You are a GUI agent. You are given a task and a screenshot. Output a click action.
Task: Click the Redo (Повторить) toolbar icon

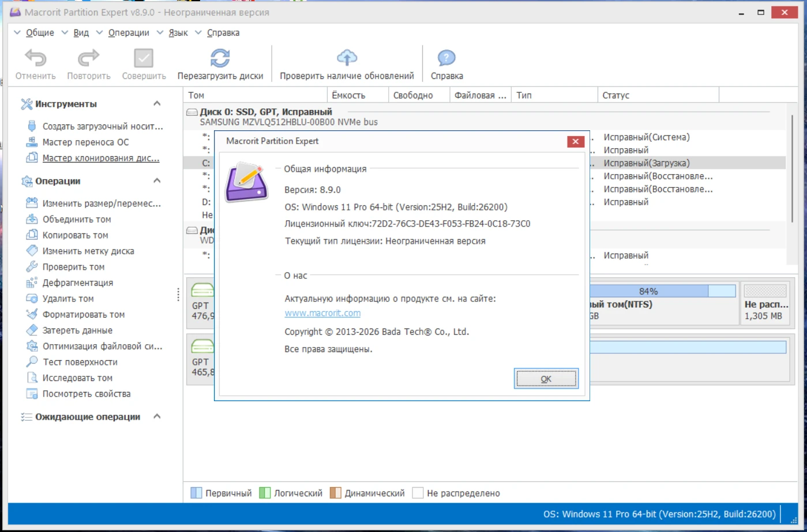click(x=88, y=59)
